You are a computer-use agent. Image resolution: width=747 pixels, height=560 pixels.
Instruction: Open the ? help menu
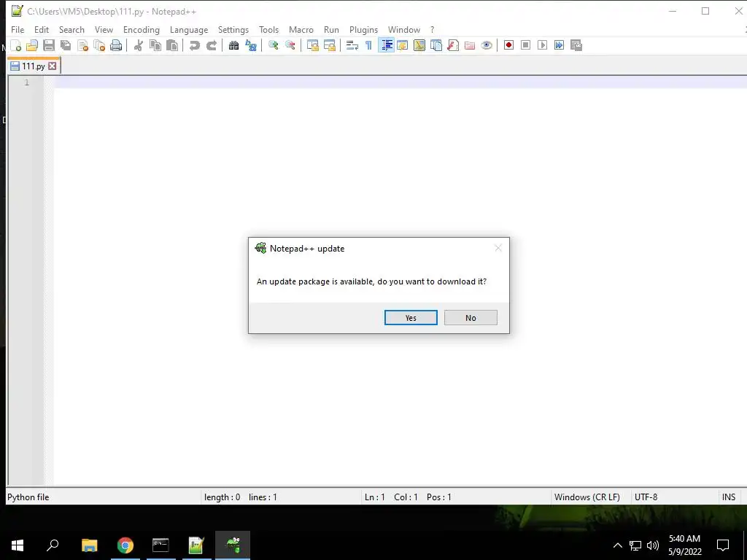pyautogui.click(x=432, y=29)
